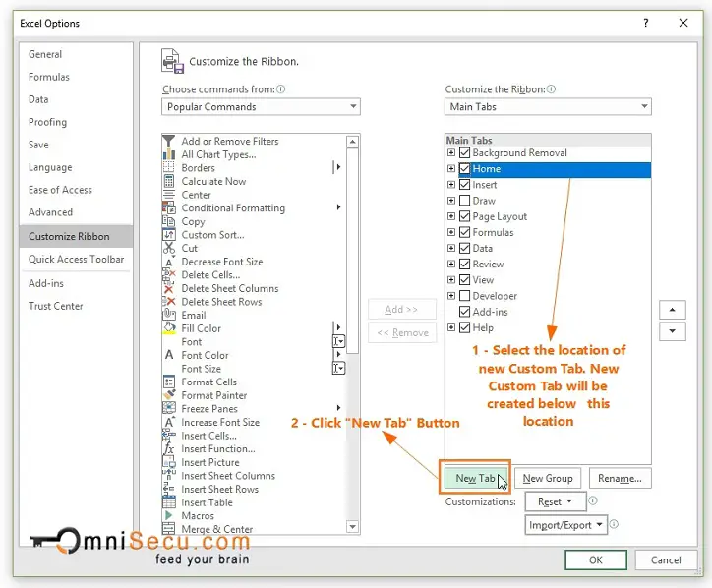
Task: Click the Center alignment icon
Action: tap(168, 195)
